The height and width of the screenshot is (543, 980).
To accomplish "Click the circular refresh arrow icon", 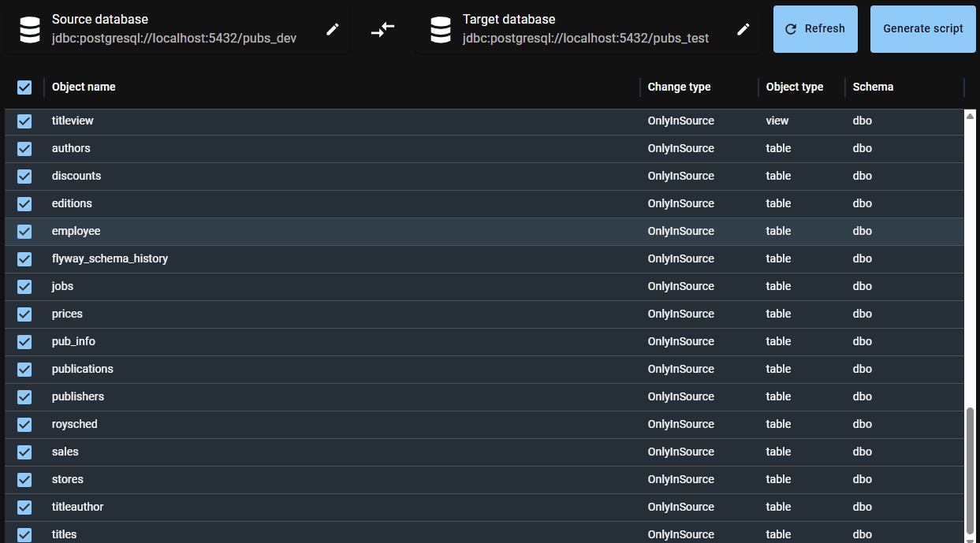I will click(x=791, y=28).
